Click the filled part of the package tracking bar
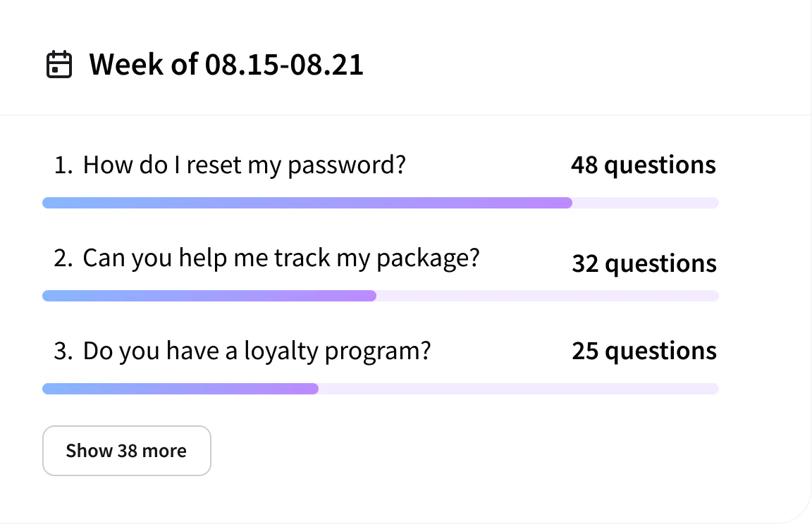This screenshot has width=812, height=524. pyautogui.click(x=209, y=296)
